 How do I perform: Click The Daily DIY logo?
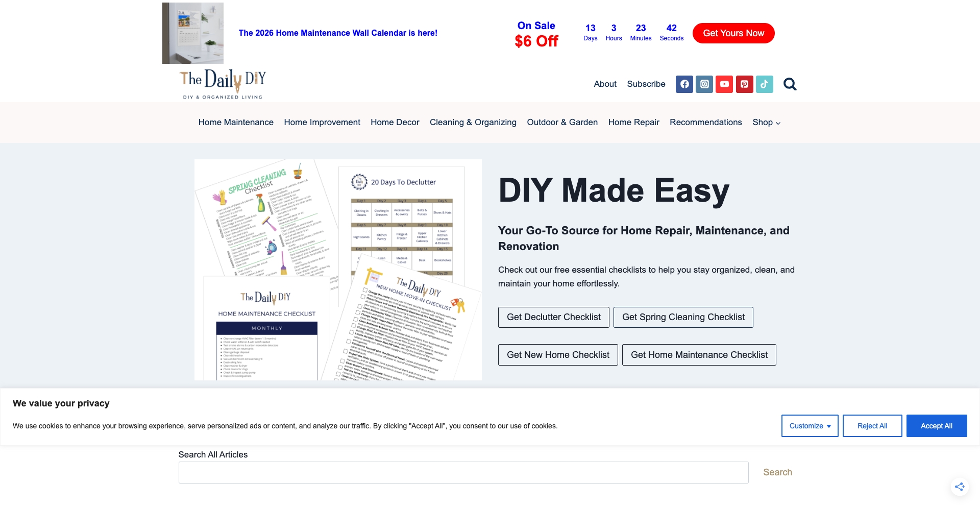(x=222, y=83)
